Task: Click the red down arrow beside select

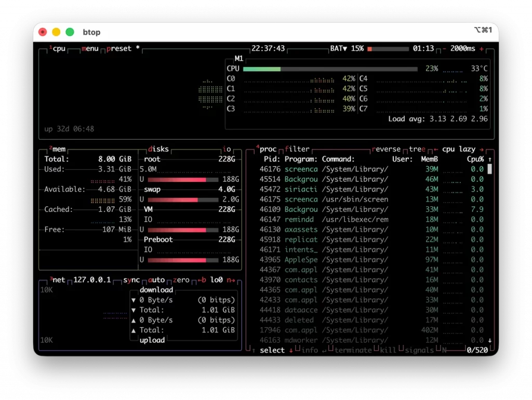Action: click(290, 350)
